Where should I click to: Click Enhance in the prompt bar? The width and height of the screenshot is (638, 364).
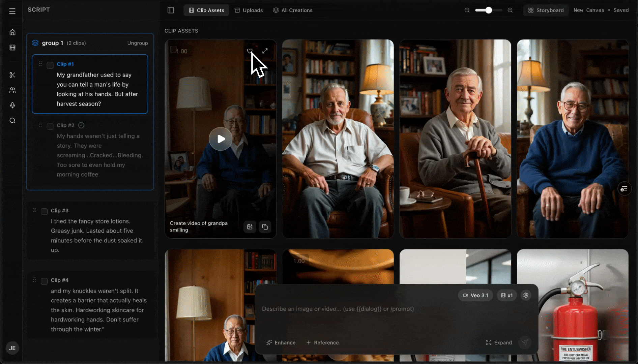tap(281, 342)
